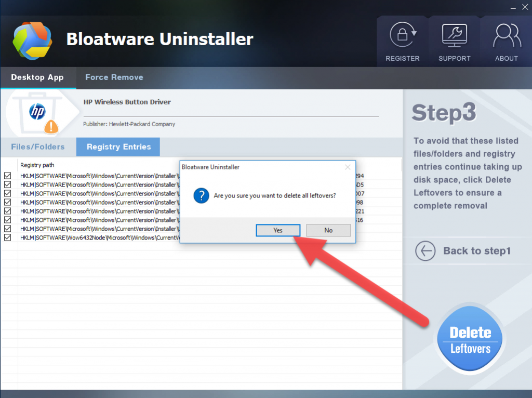Confirm deletion with Yes button
This screenshot has width=532, height=398.
(278, 230)
